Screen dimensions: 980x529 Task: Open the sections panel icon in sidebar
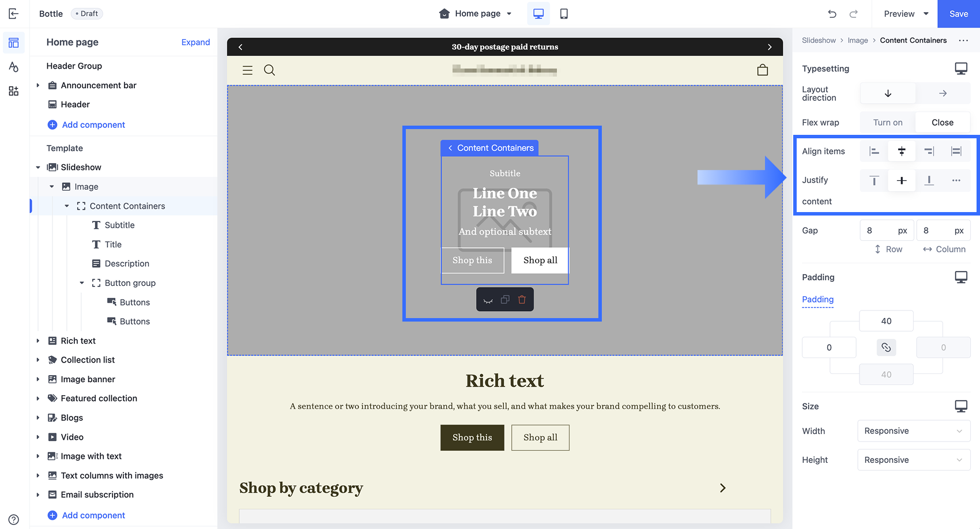pos(14,43)
